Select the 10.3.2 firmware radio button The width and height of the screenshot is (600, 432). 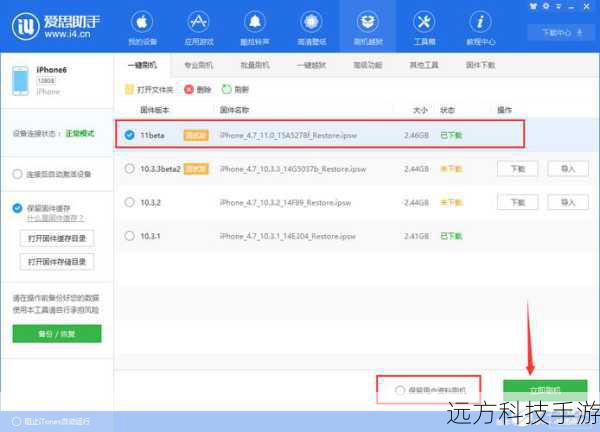(129, 202)
